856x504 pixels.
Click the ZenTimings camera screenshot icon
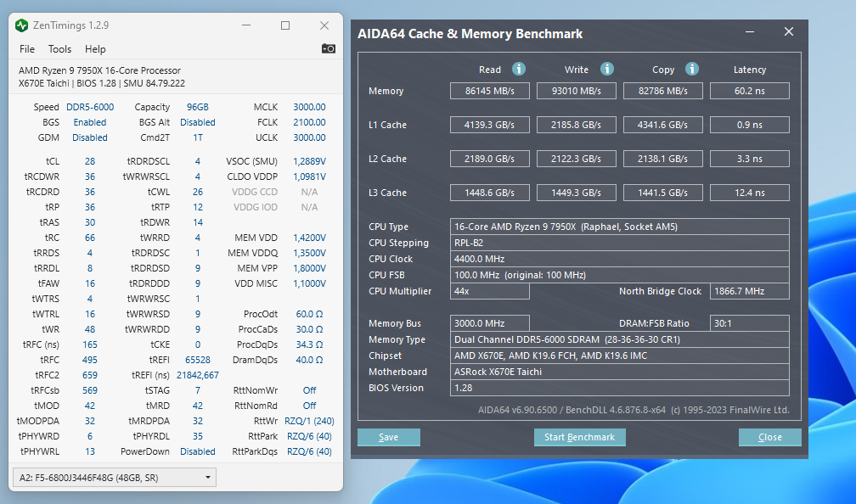click(328, 48)
